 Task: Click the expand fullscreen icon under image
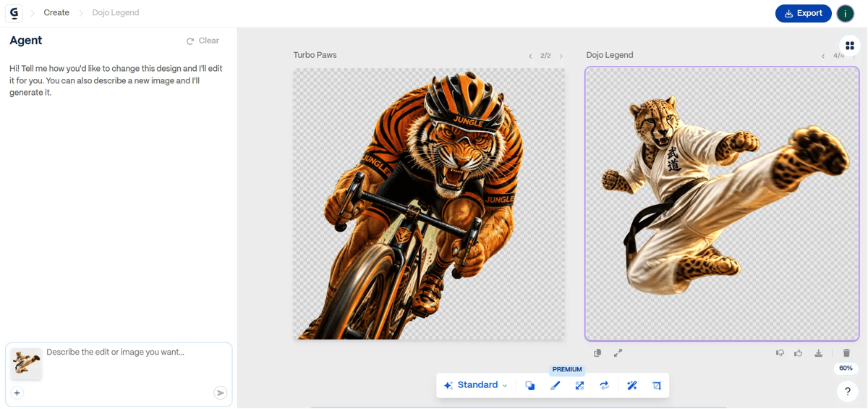(618, 353)
